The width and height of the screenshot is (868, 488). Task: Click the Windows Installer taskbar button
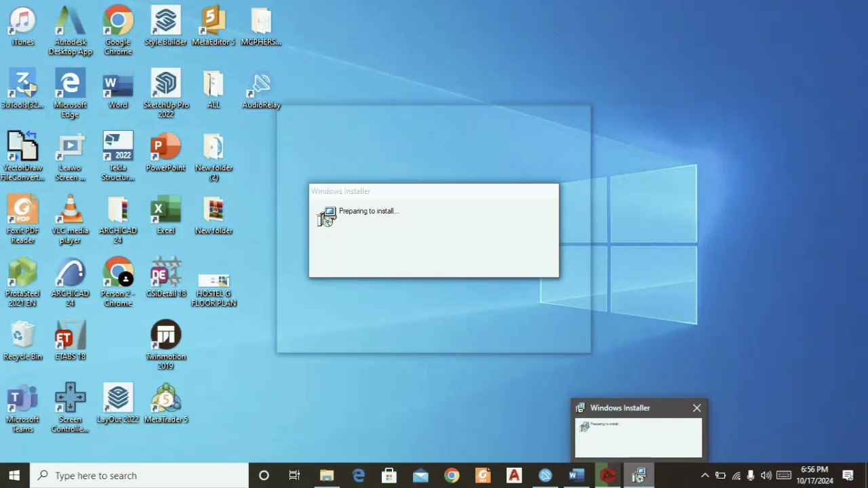639,475
